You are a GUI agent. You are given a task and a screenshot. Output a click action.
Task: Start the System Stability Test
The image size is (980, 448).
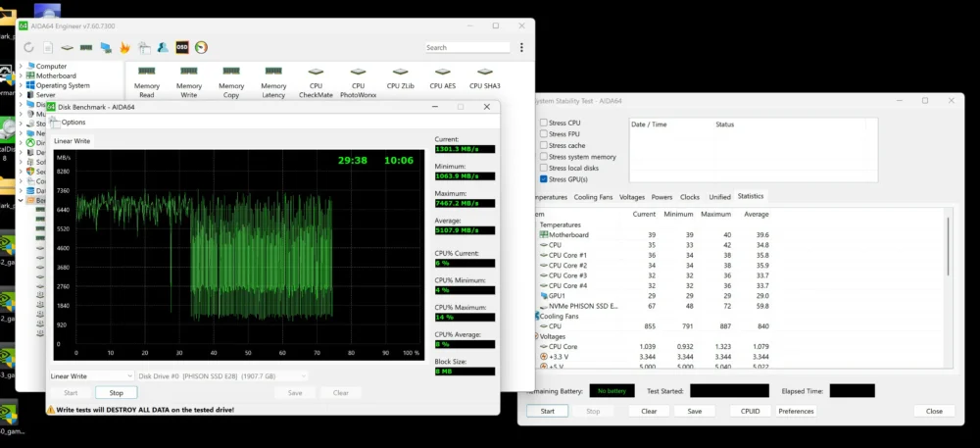click(548, 411)
